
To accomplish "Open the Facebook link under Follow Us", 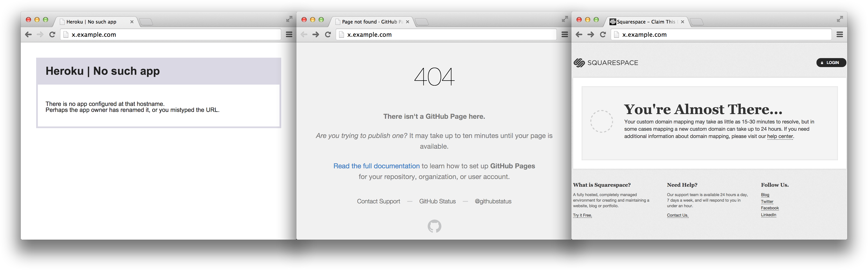I will 770,208.
